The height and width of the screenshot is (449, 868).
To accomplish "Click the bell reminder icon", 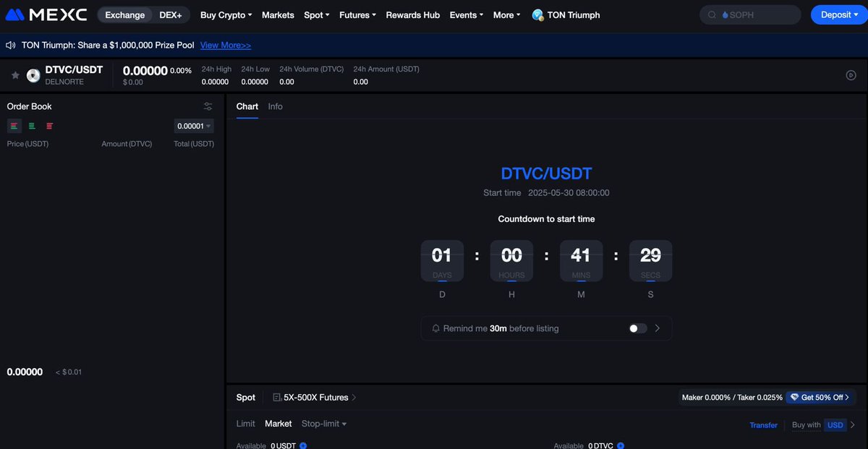I will 435,328.
